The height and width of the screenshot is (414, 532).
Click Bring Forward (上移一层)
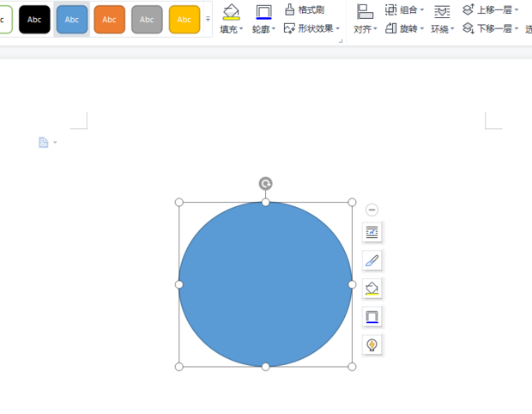487,9
